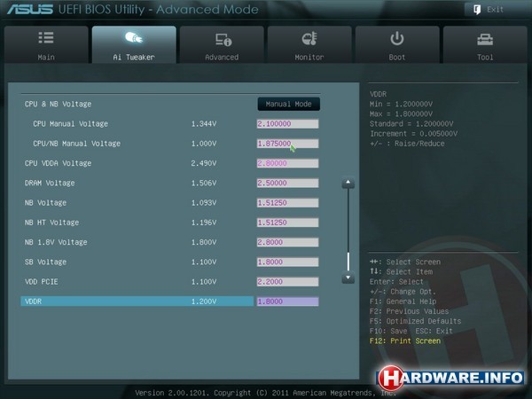
Task: Click the NB HT Voltage input field
Action: [287, 223]
